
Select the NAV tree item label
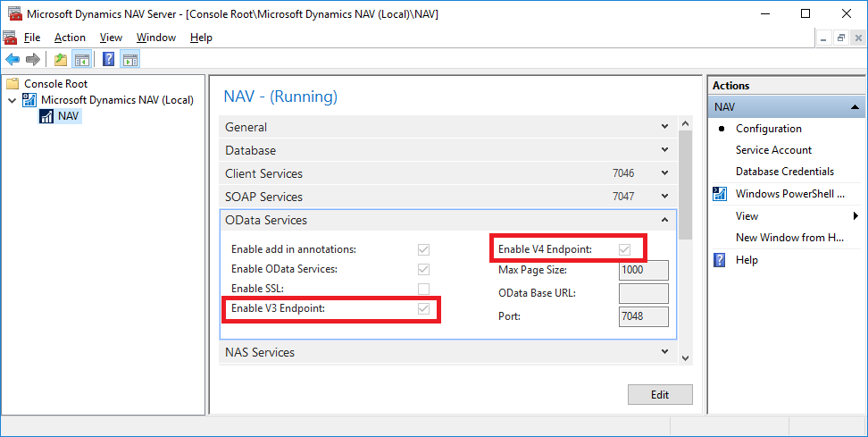click(68, 116)
